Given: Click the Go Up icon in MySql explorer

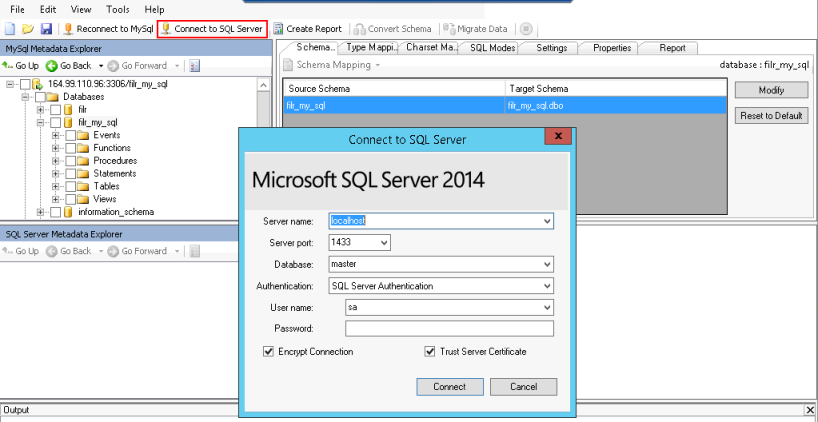Looking at the screenshot, I should pos(7,66).
